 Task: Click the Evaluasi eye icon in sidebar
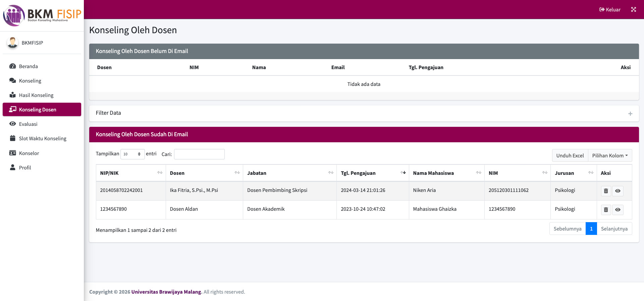click(x=13, y=124)
